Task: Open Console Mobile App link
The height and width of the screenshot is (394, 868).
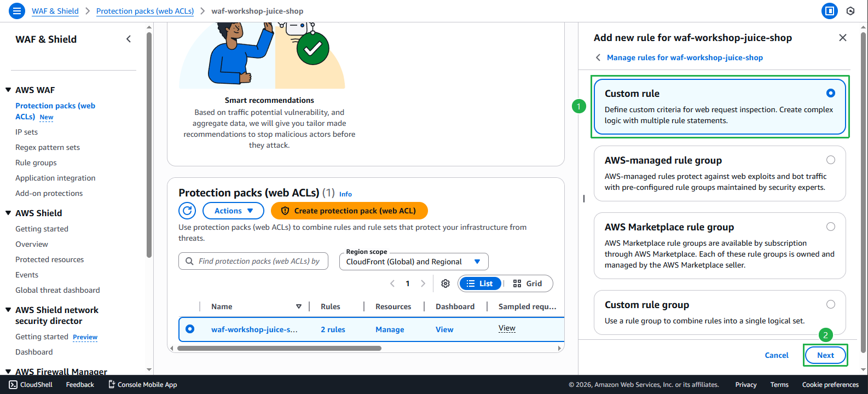Action: [x=142, y=385]
